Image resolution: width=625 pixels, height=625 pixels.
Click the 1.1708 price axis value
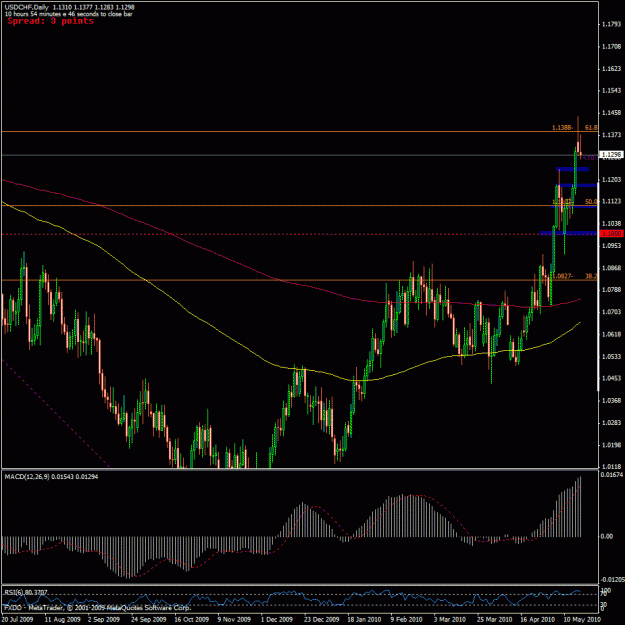611,47
